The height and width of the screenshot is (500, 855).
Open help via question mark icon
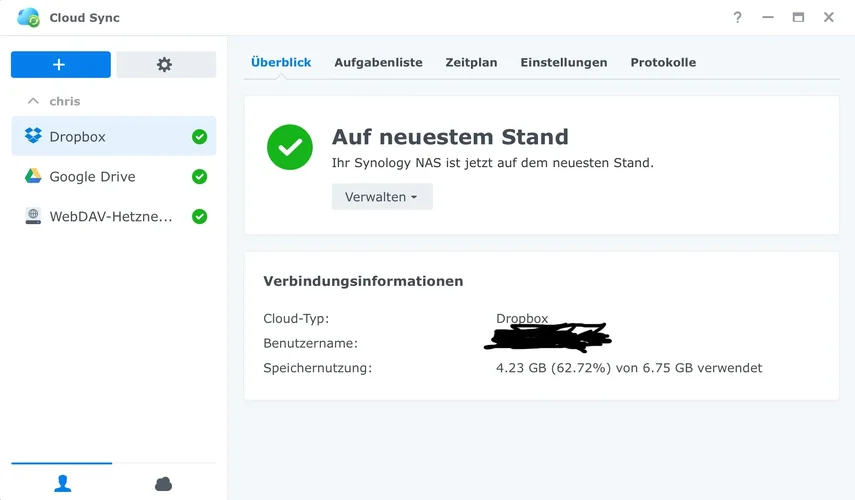[737, 18]
